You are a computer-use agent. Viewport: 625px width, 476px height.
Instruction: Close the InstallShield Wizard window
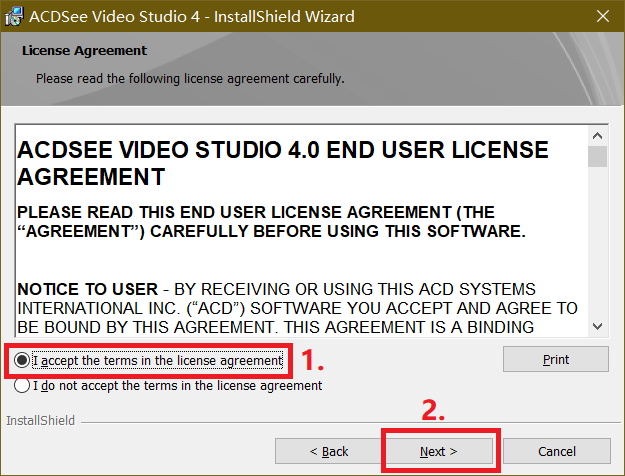[601, 17]
